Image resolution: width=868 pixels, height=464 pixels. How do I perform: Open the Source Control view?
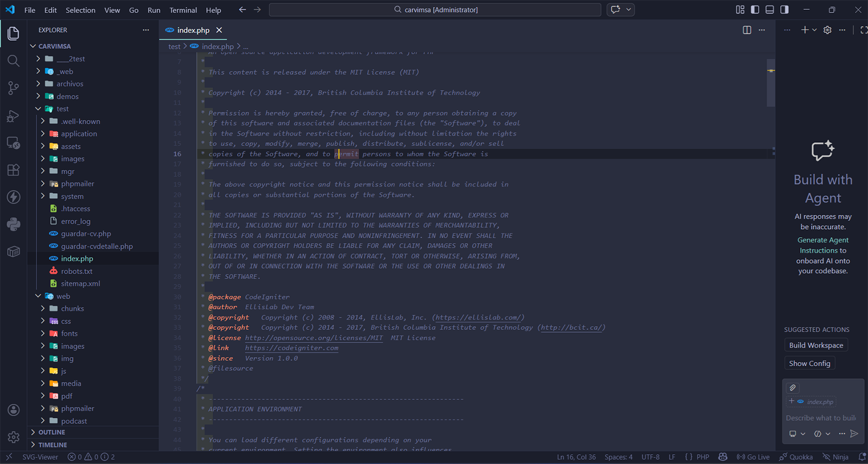(x=14, y=88)
